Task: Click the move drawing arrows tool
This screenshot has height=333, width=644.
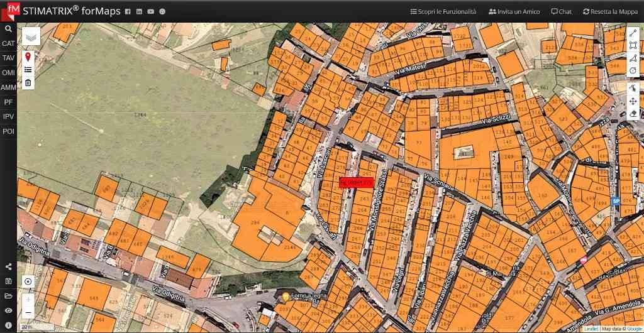Action: 633,101
